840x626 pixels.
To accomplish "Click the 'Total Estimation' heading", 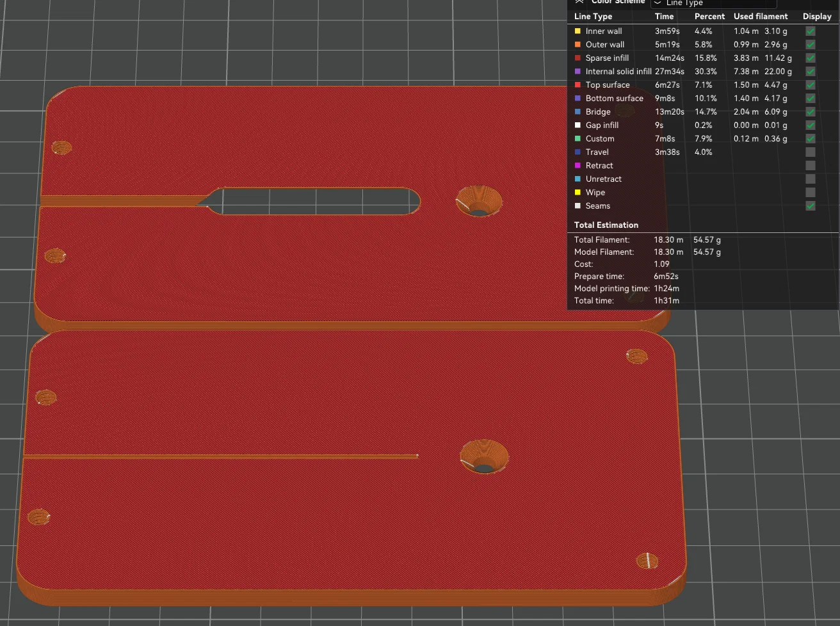I will point(606,225).
